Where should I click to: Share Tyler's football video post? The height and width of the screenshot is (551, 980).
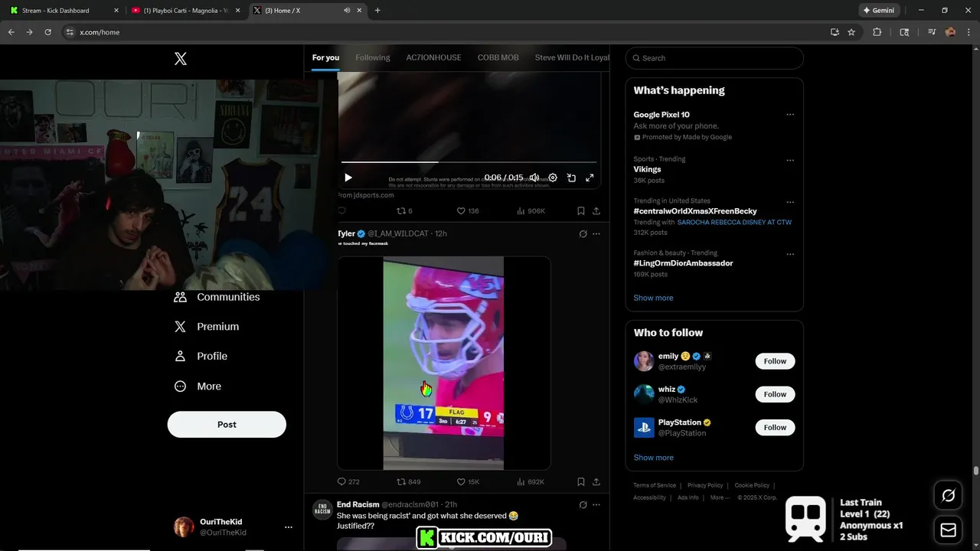click(x=596, y=482)
